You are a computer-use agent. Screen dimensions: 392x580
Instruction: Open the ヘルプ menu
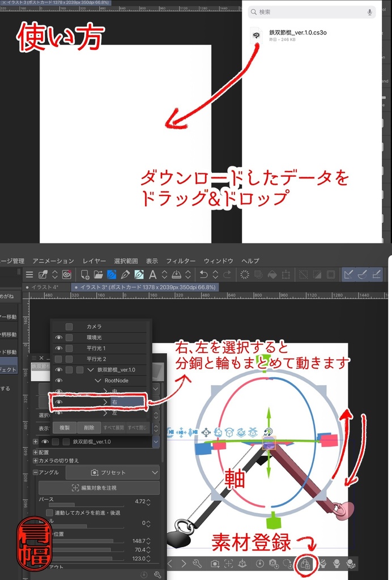(x=250, y=261)
